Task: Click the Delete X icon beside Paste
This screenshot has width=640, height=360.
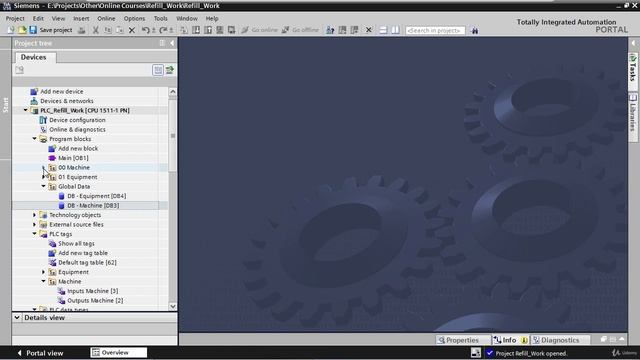Action: tap(131, 30)
